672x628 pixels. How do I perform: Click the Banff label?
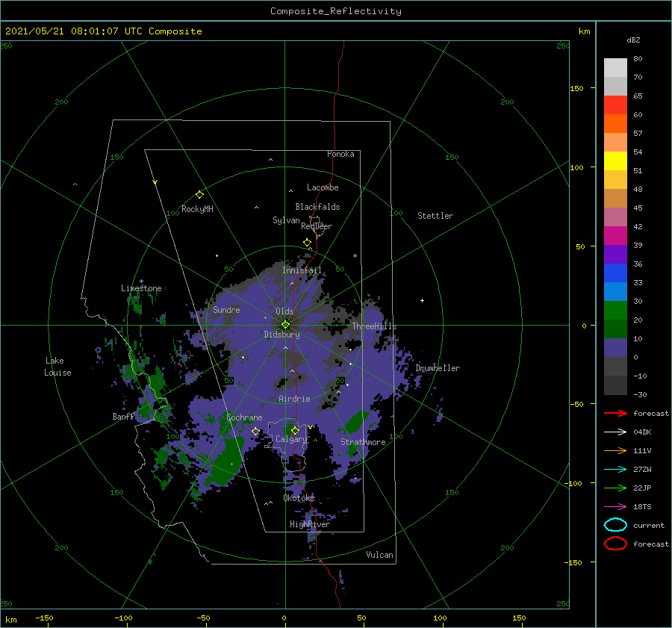[x=123, y=416]
